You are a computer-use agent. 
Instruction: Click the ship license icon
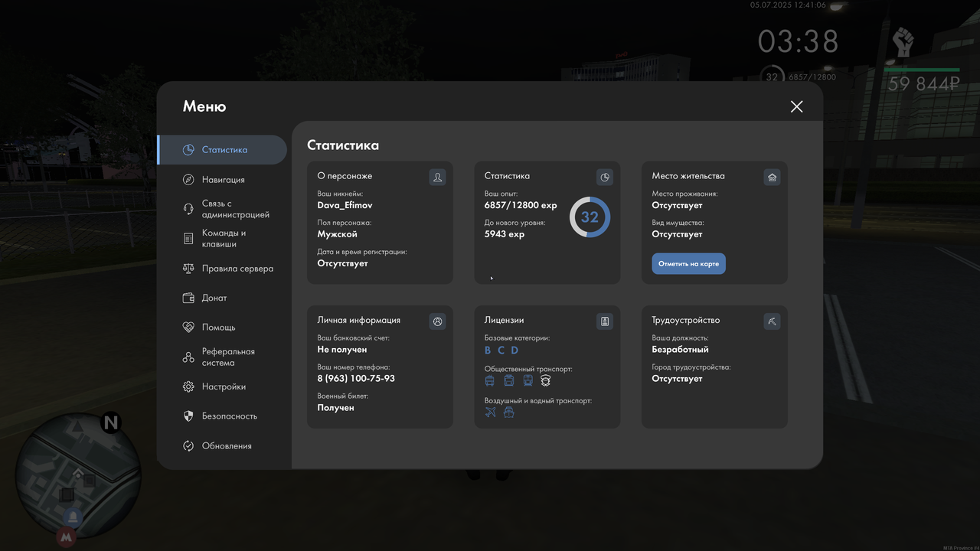tap(509, 412)
